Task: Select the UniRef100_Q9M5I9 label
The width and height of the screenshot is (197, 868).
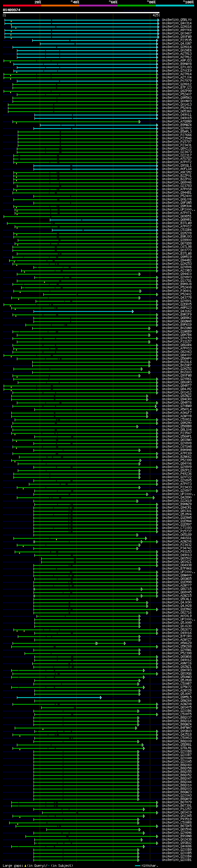Action: click(177, 257)
